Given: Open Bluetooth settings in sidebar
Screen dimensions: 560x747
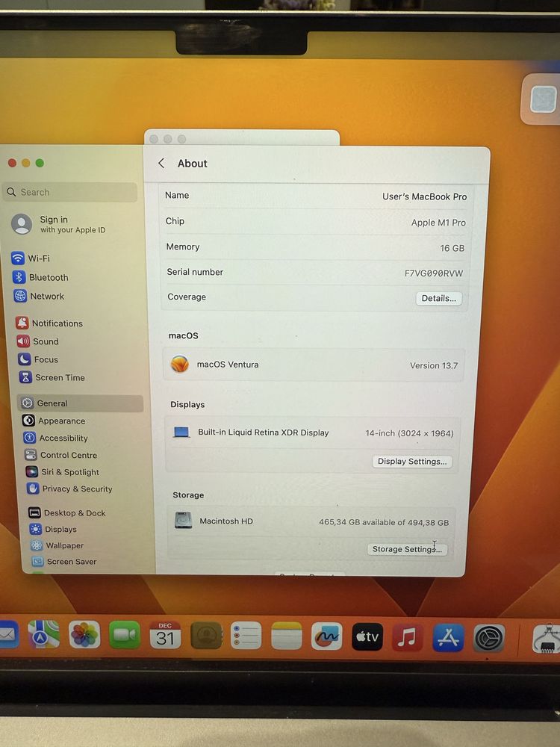Looking at the screenshot, I should click(40, 277).
